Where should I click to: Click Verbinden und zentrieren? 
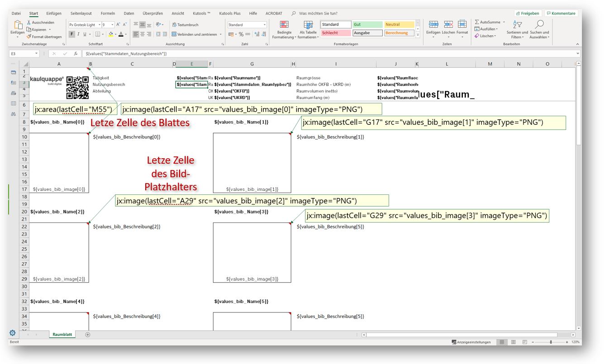194,34
